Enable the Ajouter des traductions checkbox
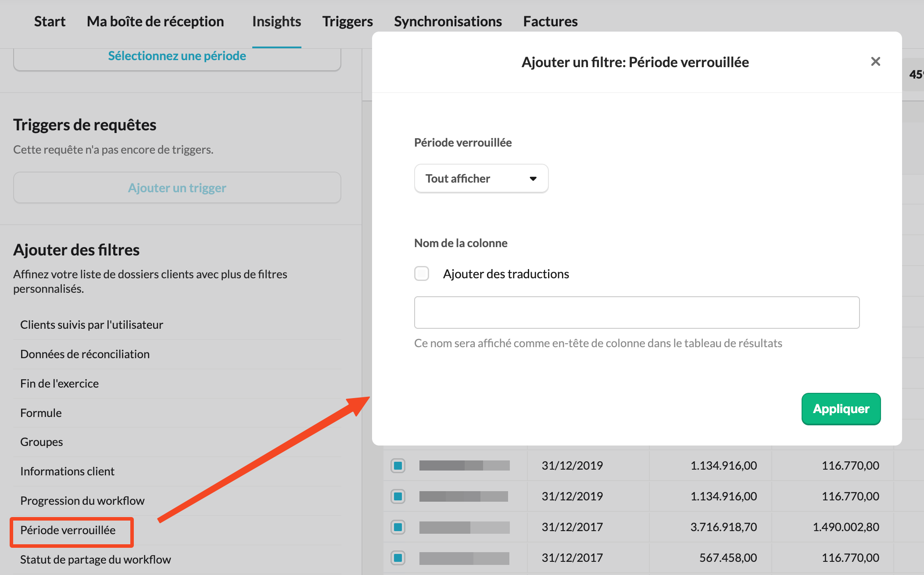 click(x=422, y=273)
